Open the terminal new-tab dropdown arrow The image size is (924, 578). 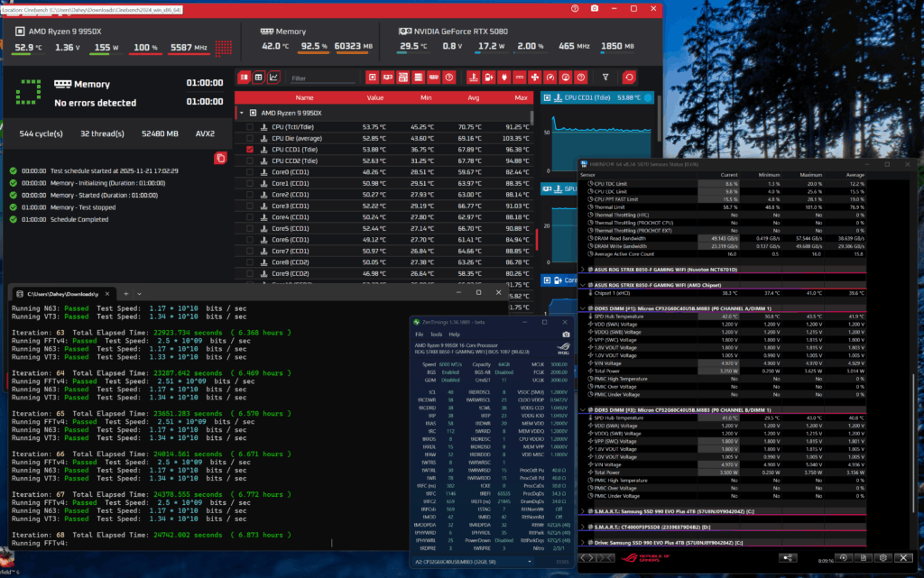tap(139, 294)
